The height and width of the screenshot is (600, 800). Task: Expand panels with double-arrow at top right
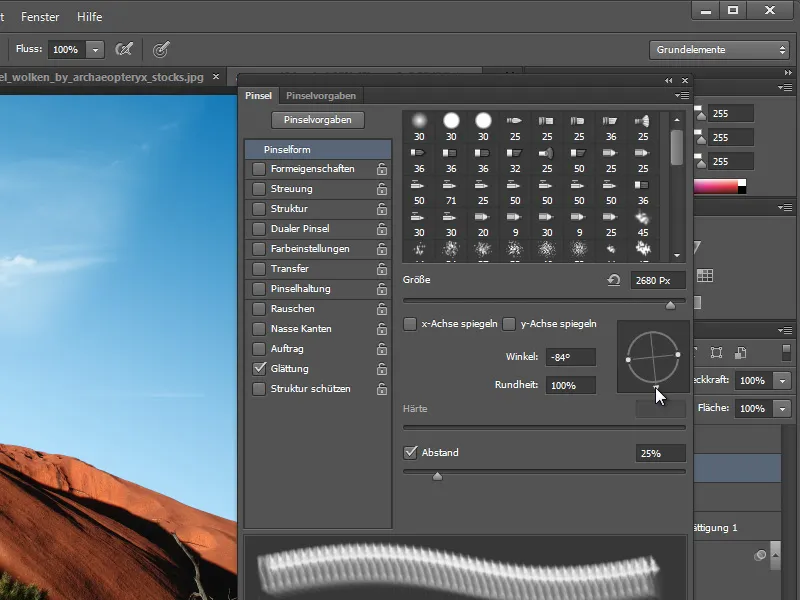(x=788, y=73)
